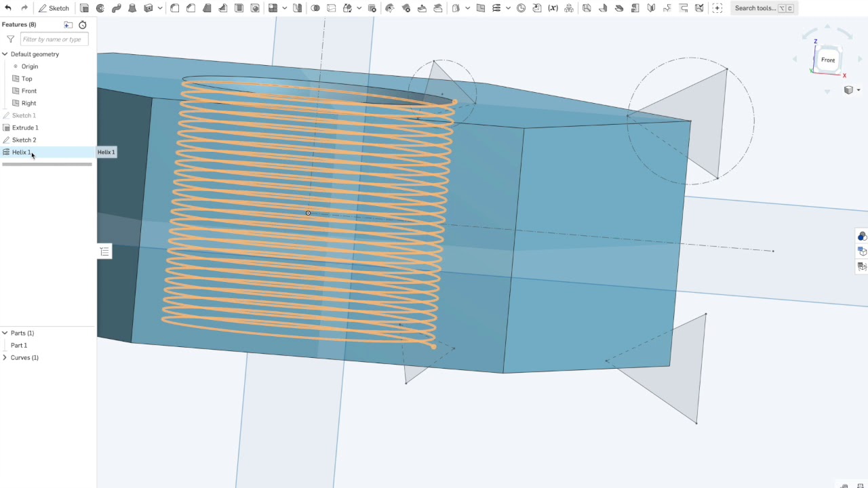
Task: Select the Modify fillet tool icon
Action: click(x=389, y=8)
